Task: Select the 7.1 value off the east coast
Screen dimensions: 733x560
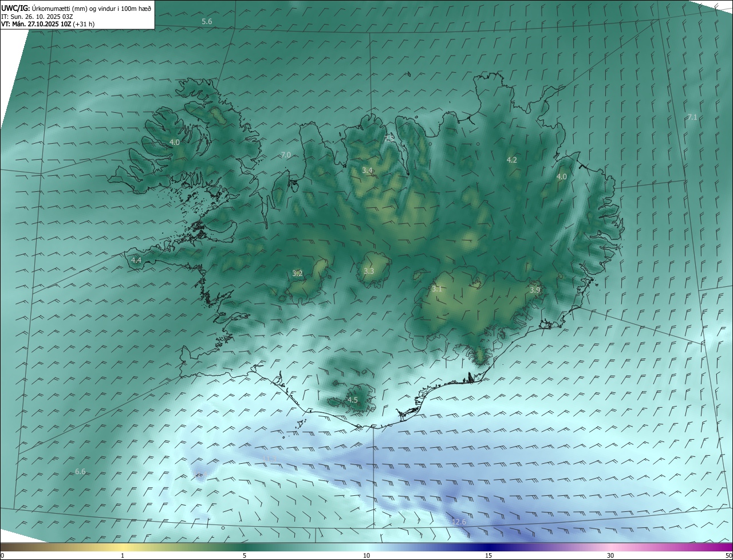Action: coord(692,117)
